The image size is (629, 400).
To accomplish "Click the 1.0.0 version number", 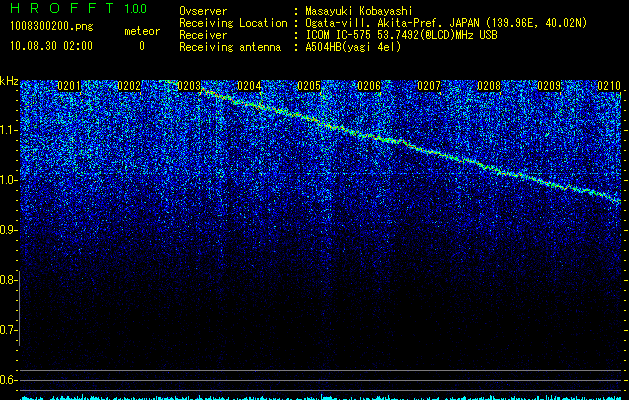I will [x=136, y=8].
